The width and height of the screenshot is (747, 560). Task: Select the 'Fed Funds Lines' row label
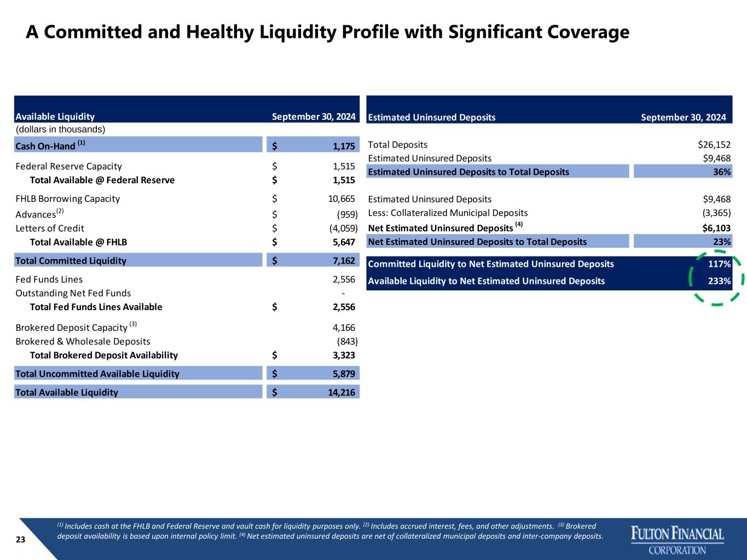(x=49, y=279)
